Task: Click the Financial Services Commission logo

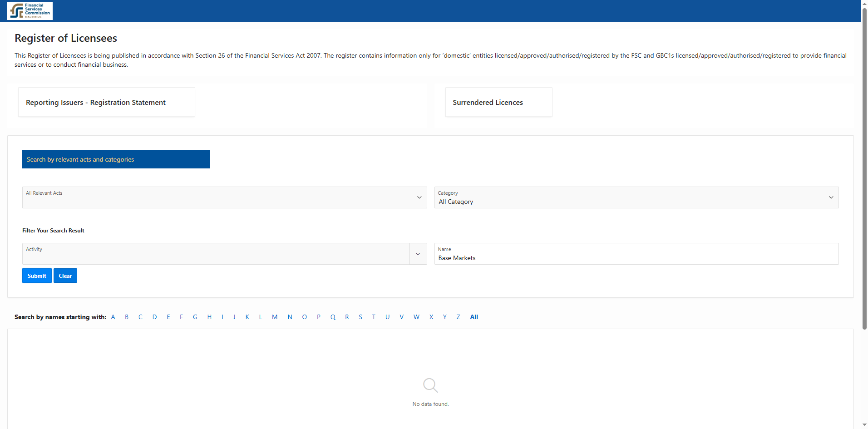Action: (30, 11)
